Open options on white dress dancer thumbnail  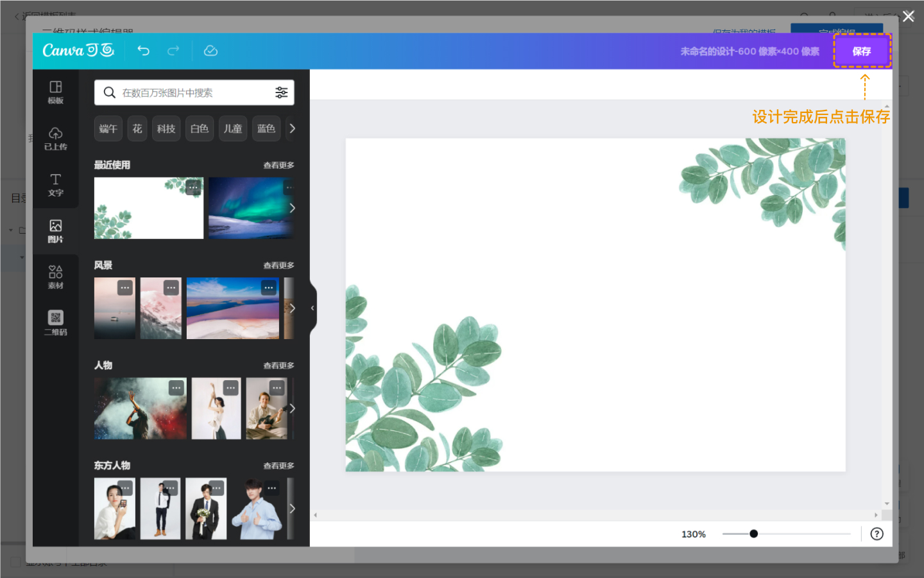[x=231, y=388]
